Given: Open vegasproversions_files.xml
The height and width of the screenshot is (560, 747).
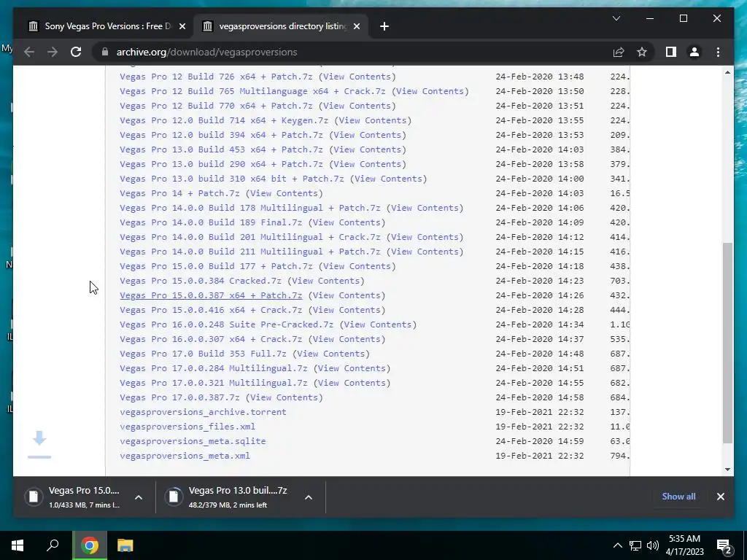Looking at the screenshot, I should 187,427.
